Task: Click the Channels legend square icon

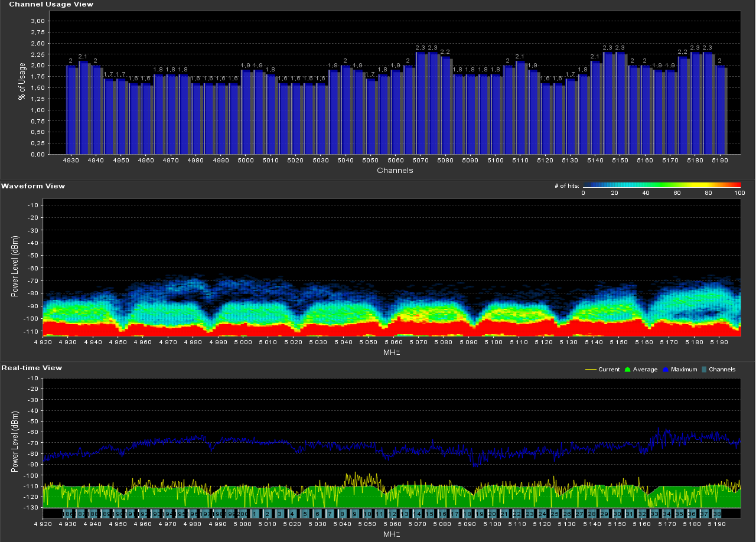Action: (705, 370)
